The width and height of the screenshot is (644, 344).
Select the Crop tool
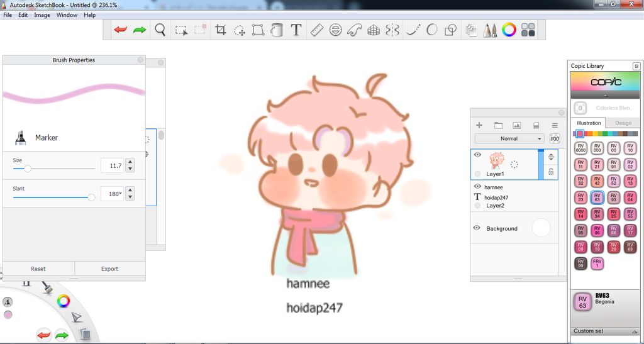pyautogui.click(x=221, y=30)
